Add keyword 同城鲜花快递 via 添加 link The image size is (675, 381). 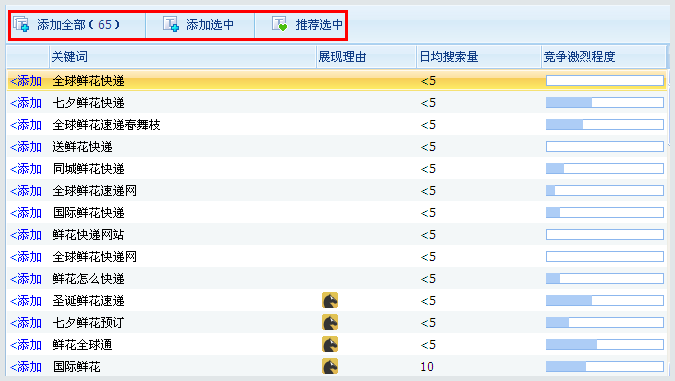26,169
